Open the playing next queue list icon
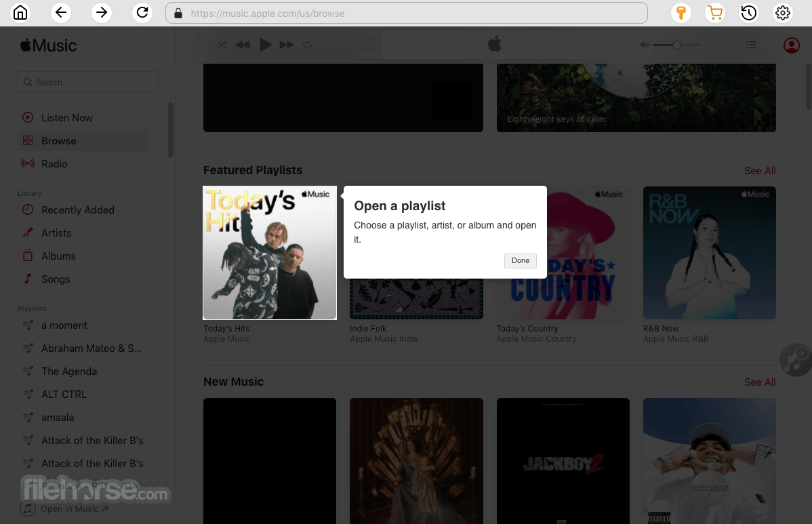 point(751,45)
